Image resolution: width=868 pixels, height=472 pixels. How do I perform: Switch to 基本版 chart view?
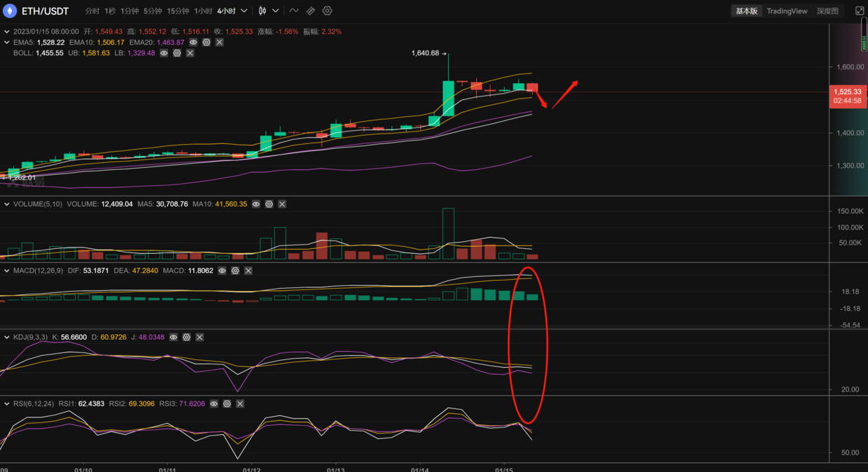pos(746,11)
